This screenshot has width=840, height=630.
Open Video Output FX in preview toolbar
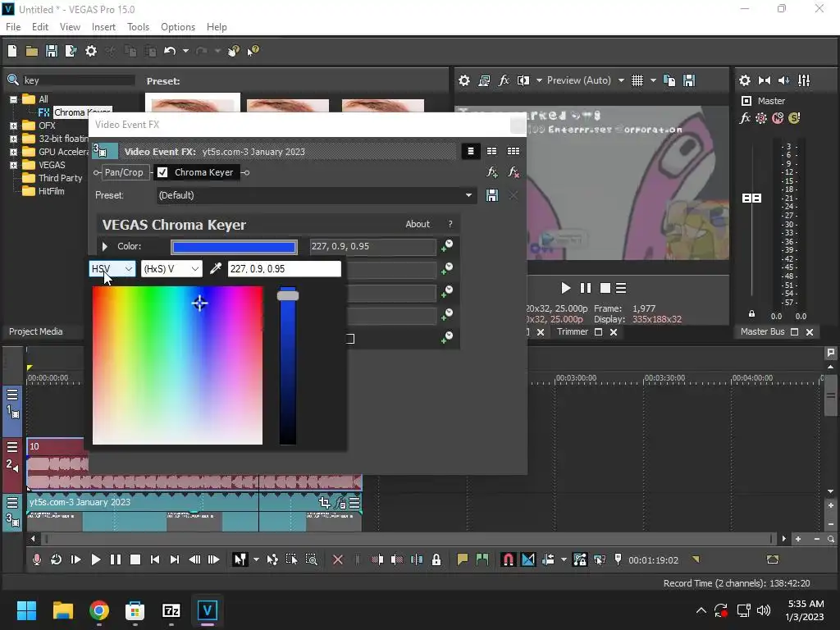click(504, 80)
